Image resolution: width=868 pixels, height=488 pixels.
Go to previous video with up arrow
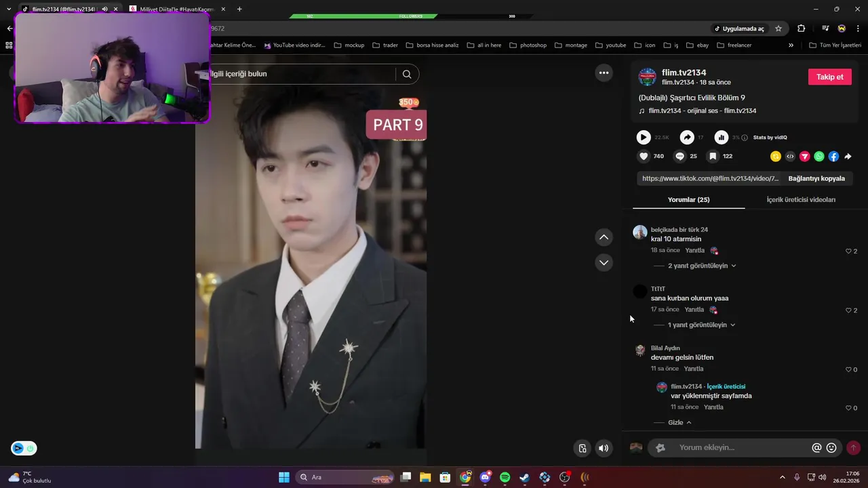point(604,237)
